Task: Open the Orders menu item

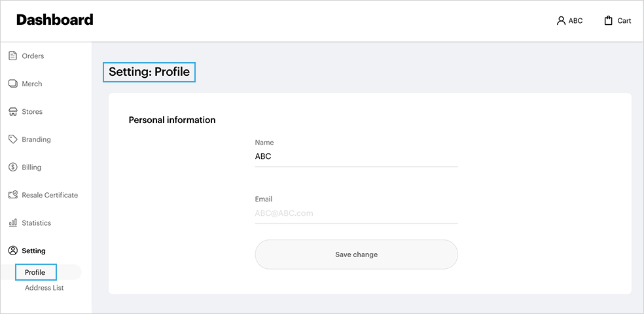Action: (33, 56)
